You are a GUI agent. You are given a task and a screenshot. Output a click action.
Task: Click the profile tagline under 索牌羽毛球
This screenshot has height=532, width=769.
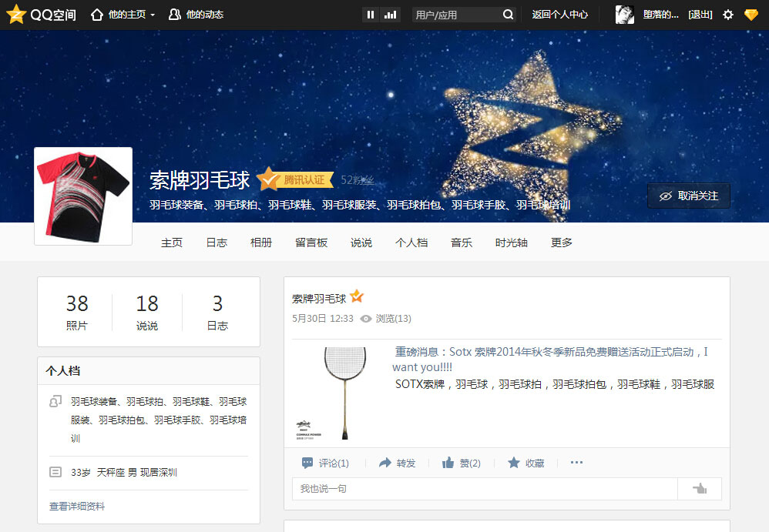pos(360,205)
